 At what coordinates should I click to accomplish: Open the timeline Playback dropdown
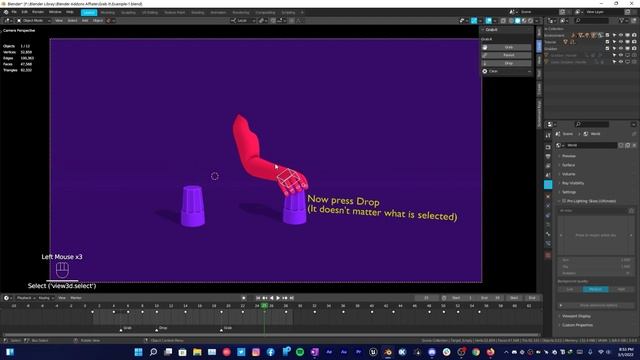[26, 298]
